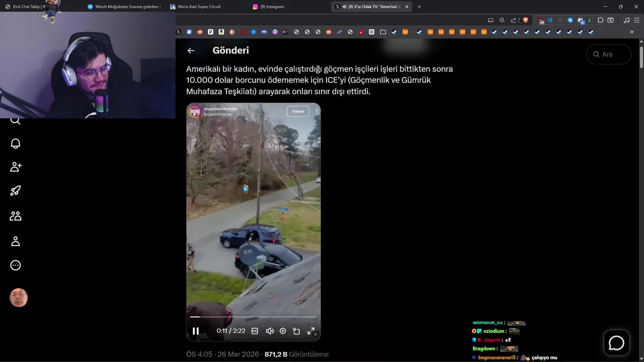Enter fullscreen video mode
Viewport: 644px width, 362px height.
tap(311, 331)
